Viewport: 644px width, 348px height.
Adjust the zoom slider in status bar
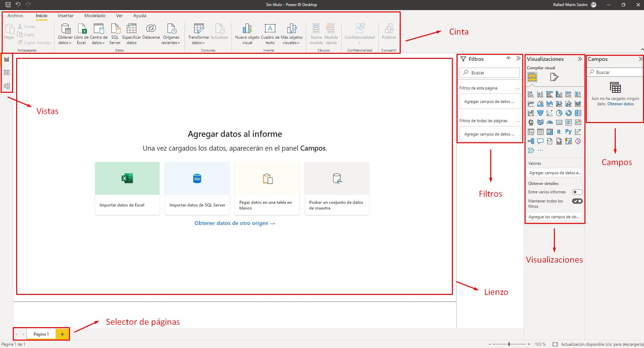[509, 344]
